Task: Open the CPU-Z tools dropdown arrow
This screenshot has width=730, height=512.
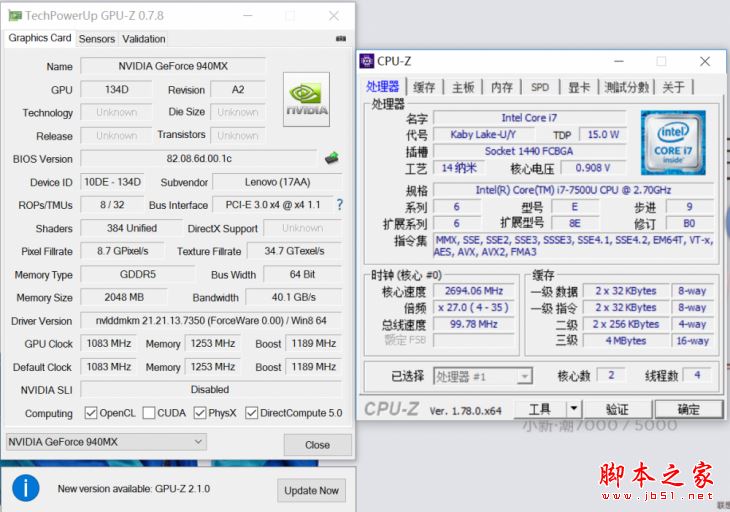Action: [x=574, y=409]
